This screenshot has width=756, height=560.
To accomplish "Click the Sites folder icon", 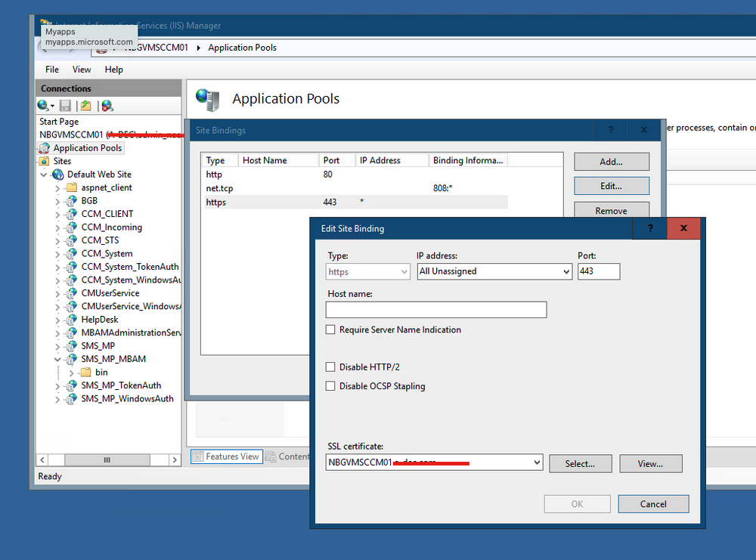I will 45,161.
